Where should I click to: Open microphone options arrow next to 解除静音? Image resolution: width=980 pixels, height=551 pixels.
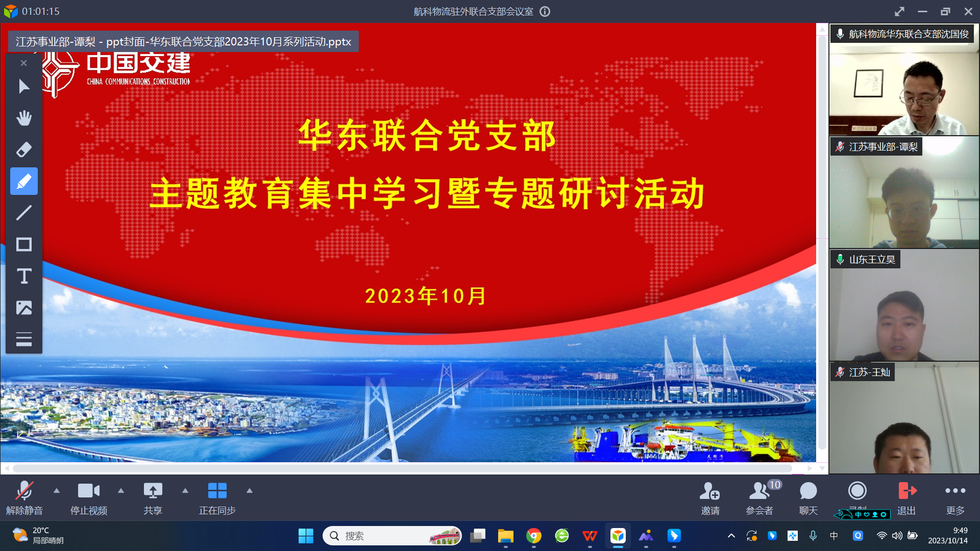pos(56,491)
